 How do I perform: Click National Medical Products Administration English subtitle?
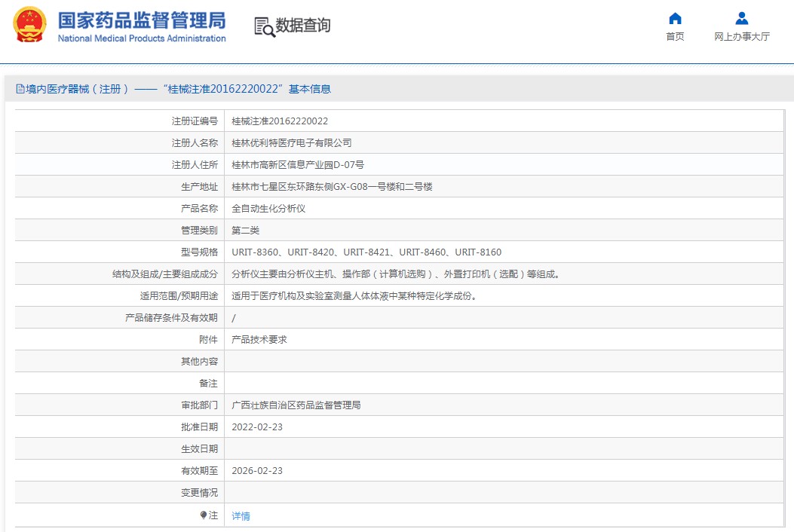tap(142, 38)
